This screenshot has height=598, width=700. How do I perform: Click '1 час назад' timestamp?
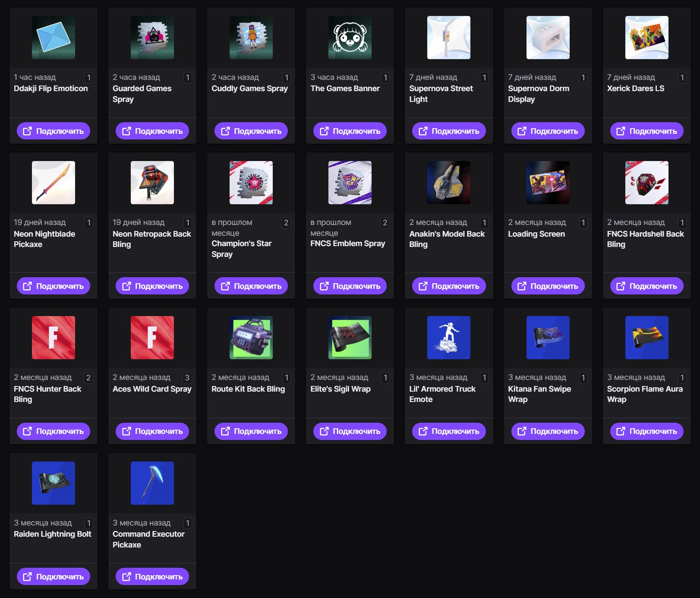click(x=35, y=77)
